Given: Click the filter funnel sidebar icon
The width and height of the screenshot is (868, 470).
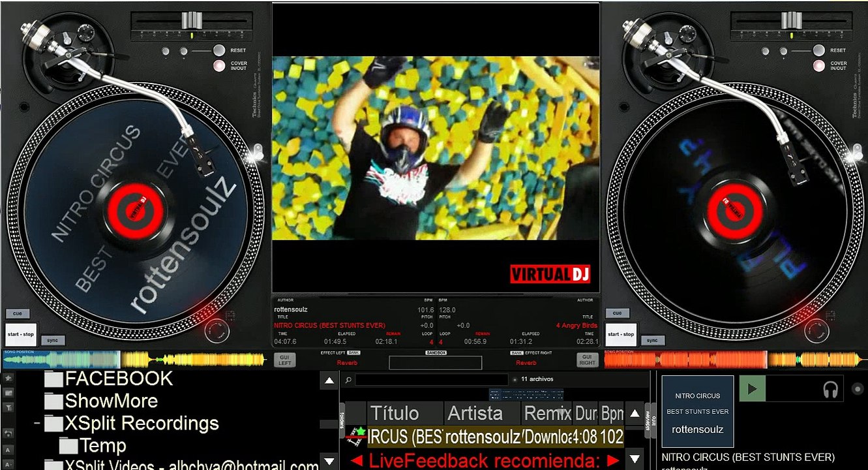Looking at the screenshot, I should tap(8, 408).
